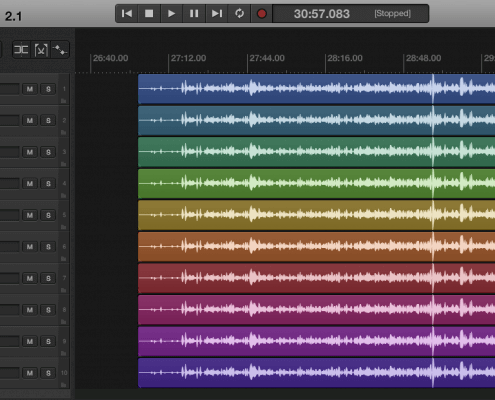Select the snap/ripple edit tool icon
This screenshot has width=495, height=400.
tap(21, 50)
